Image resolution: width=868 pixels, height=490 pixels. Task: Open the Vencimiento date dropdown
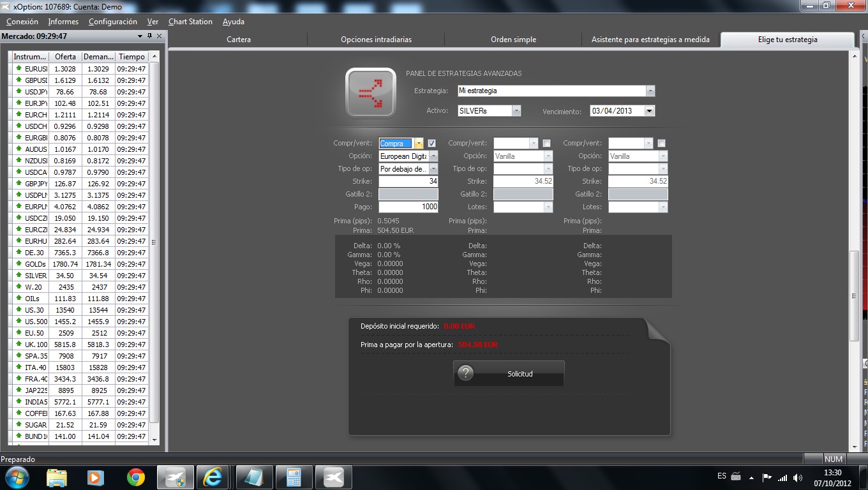(x=650, y=110)
